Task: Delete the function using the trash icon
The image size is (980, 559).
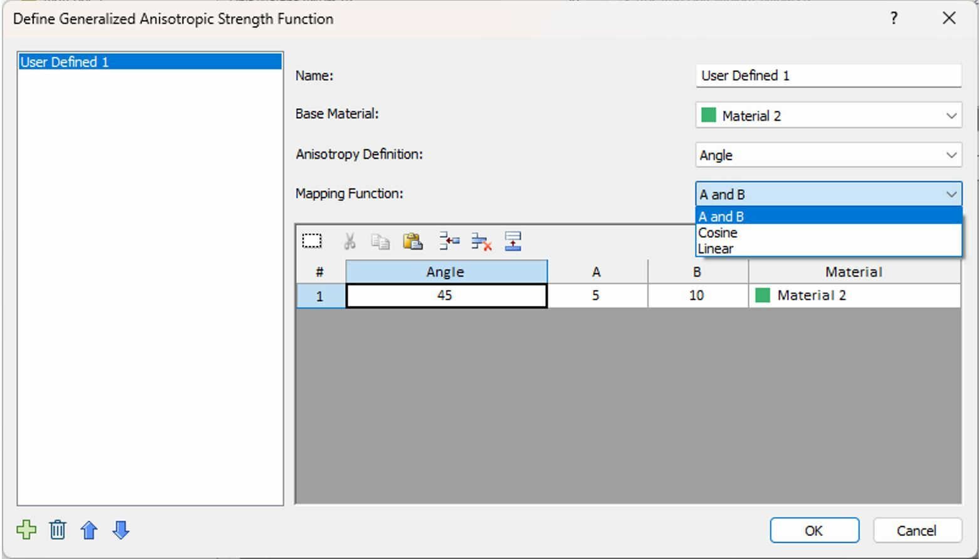Action: pyautogui.click(x=58, y=530)
